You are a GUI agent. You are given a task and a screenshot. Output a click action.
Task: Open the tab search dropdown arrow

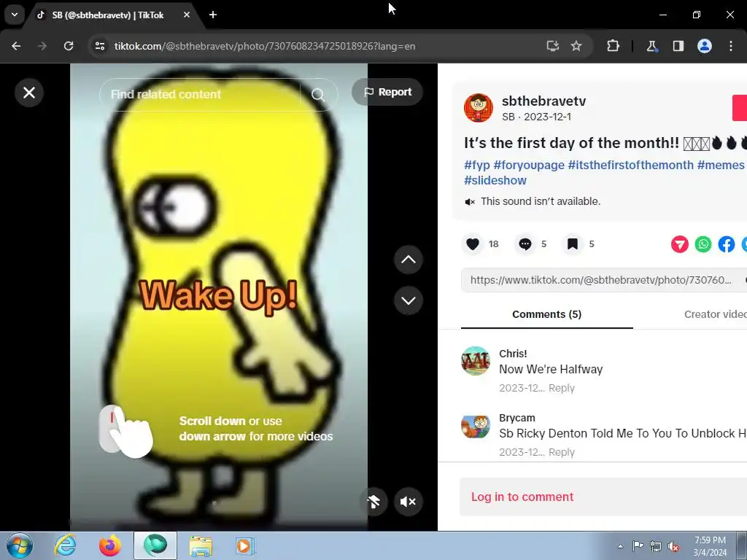15,15
